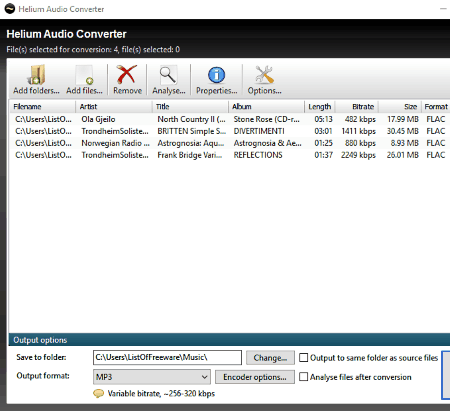Click the Helium app icon in title bar
450x411 pixels.
[10, 9]
